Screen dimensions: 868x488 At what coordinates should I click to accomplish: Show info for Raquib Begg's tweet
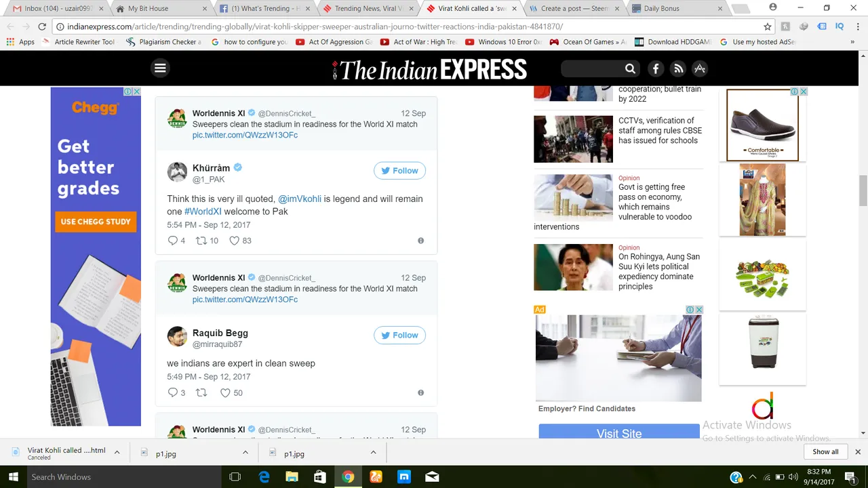coord(421,392)
